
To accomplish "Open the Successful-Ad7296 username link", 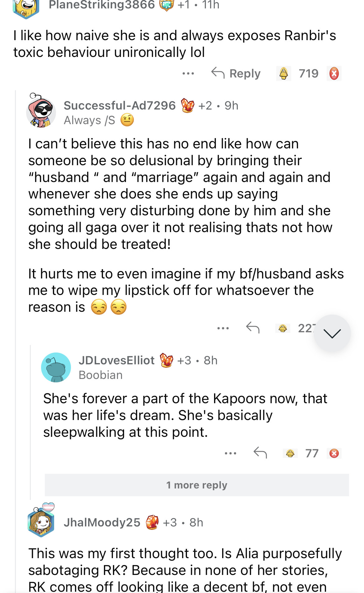I will 120,105.
